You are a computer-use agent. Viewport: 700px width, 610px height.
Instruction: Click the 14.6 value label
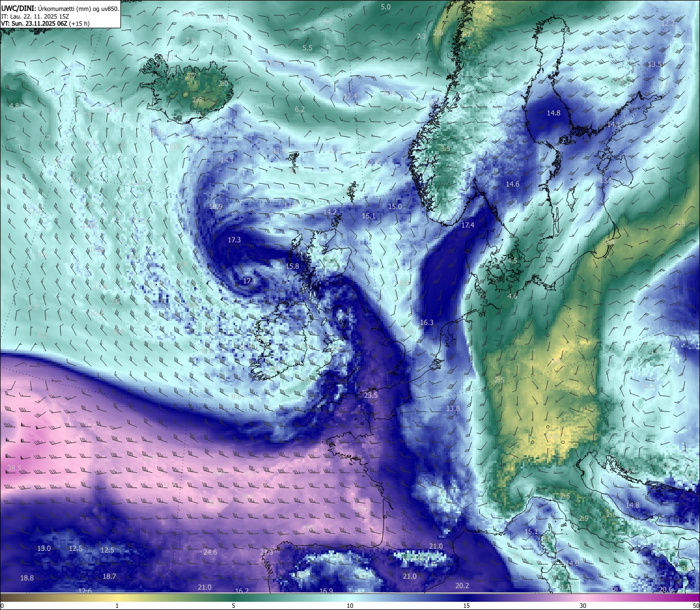[512, 184]
